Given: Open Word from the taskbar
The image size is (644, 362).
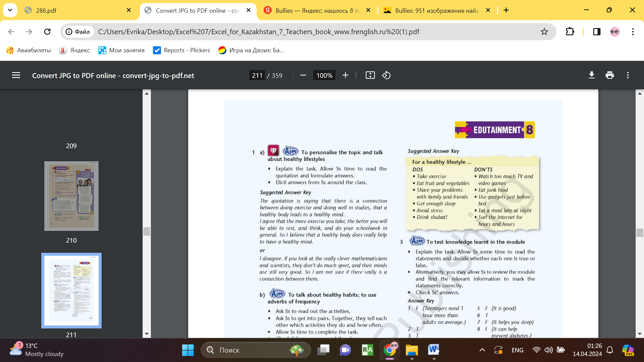Looking at the screenshot, I should point(433,350).
